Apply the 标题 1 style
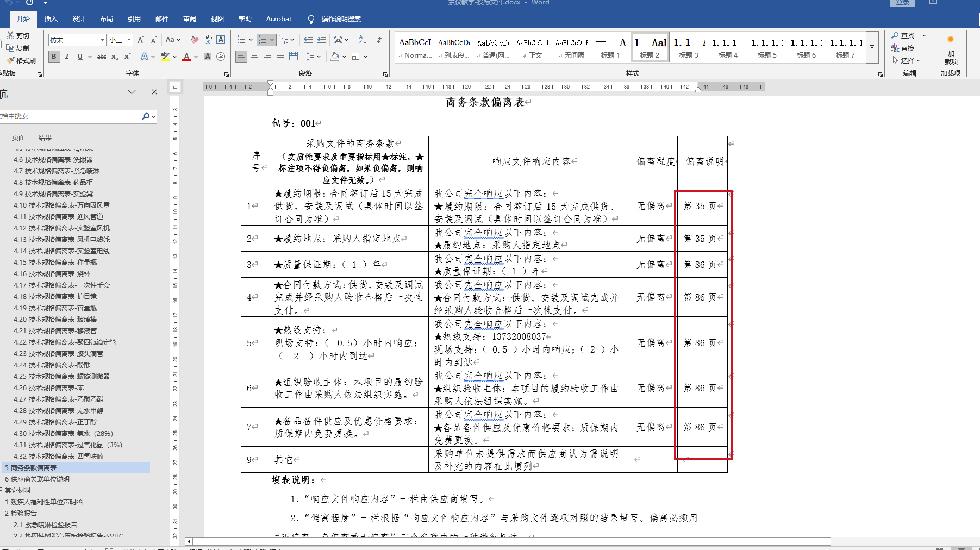The height and width of the screenshot is (550, 980). (610, 48)
